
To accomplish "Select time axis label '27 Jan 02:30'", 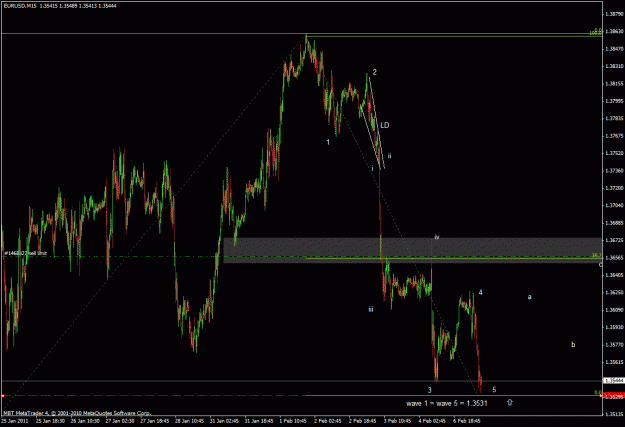I will coord(120,421).
